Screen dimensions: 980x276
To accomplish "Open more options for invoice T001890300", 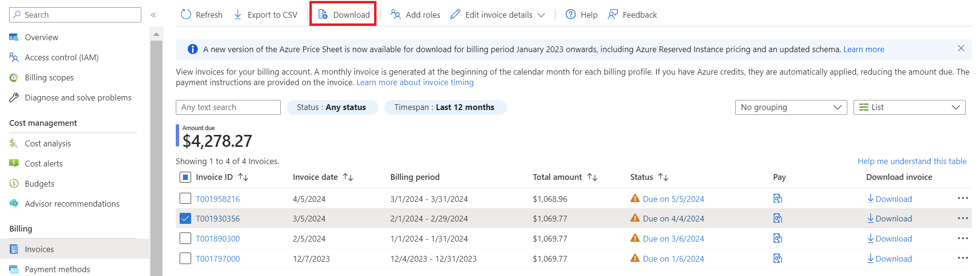I will (x=962, y=239).
